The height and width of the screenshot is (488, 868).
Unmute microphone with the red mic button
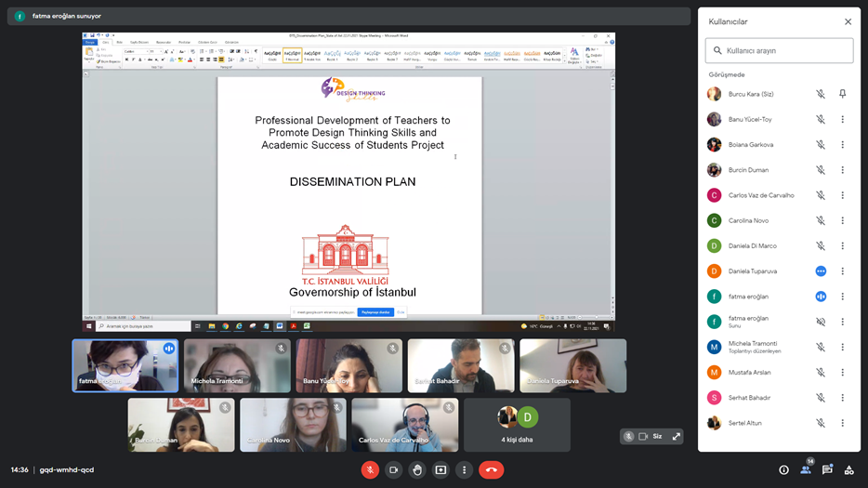[x=370, y=469]
